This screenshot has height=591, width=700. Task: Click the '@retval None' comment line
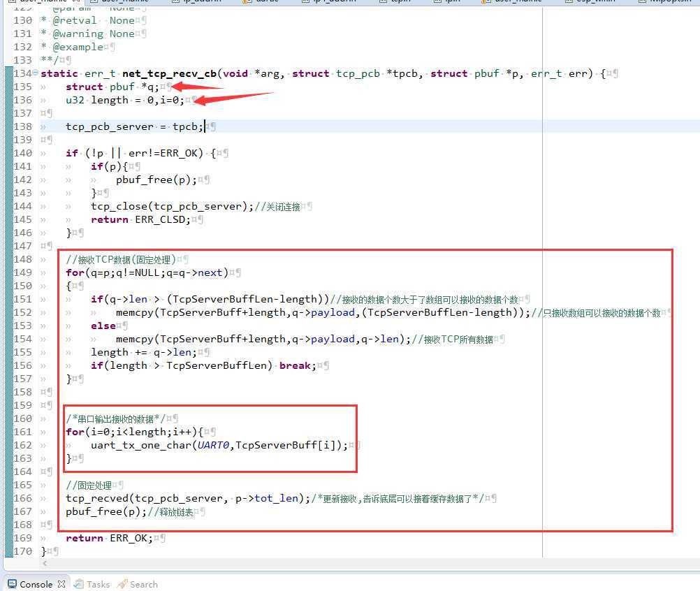[87, 20]
